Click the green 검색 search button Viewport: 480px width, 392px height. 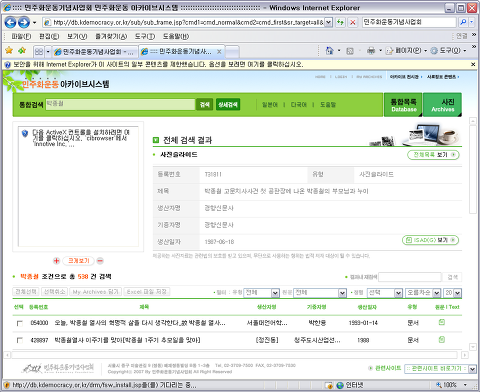click(x=204, y=105)
